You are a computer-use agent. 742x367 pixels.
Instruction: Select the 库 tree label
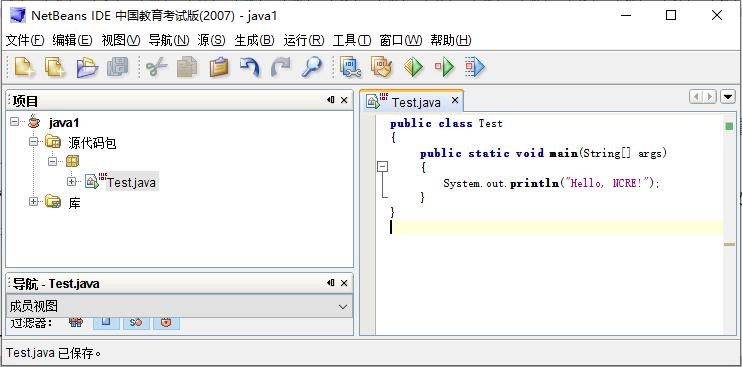(74, 203)
